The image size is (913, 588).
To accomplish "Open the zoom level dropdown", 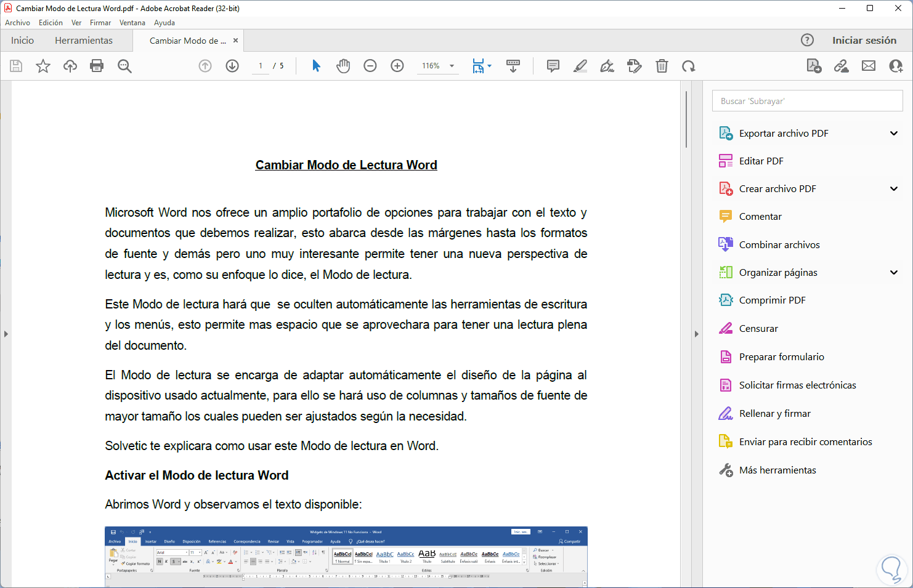I will [x=452, y=66].
